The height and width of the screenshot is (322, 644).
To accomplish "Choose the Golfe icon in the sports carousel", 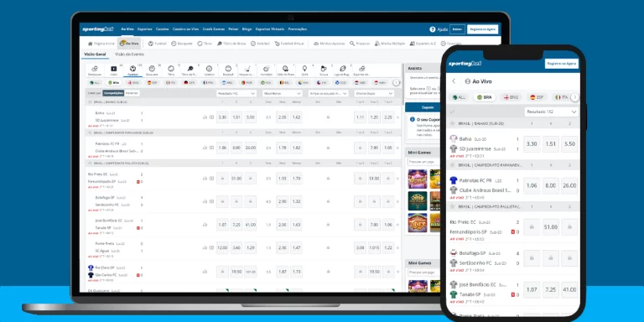I will tap(304, 70).
